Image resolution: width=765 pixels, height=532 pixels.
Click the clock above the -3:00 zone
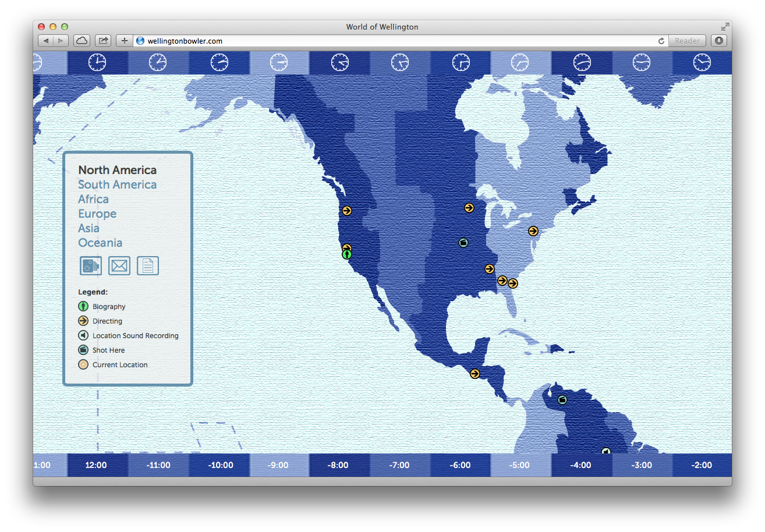(x=642, y=62)
